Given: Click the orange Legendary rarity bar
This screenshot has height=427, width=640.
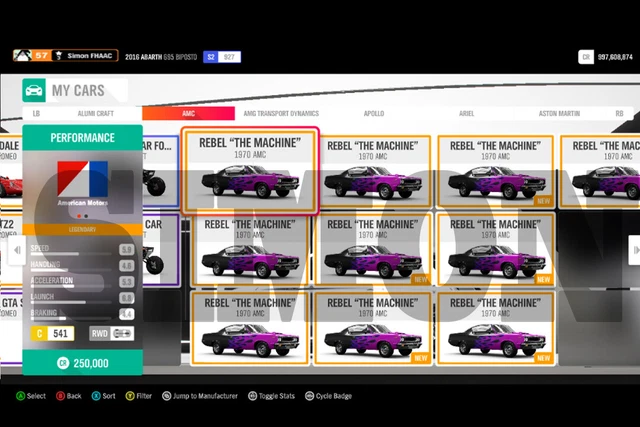Looking at the screenshot, I should click(82, 229).
